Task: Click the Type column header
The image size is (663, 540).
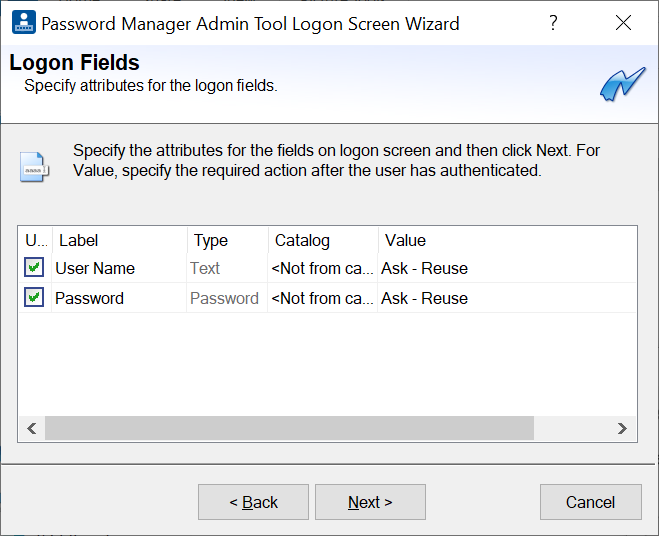Action: pos(226,240)
